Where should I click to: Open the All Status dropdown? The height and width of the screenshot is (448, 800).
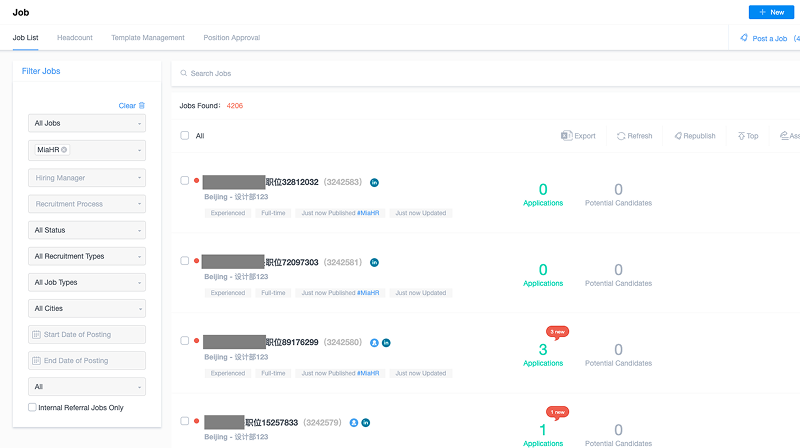click(x=87, y=230)
